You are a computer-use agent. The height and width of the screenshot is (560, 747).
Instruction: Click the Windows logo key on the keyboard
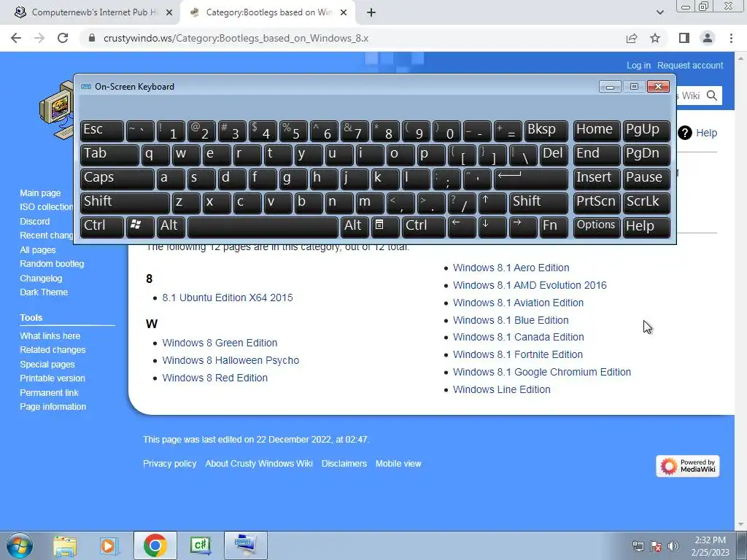coord(139,226)
